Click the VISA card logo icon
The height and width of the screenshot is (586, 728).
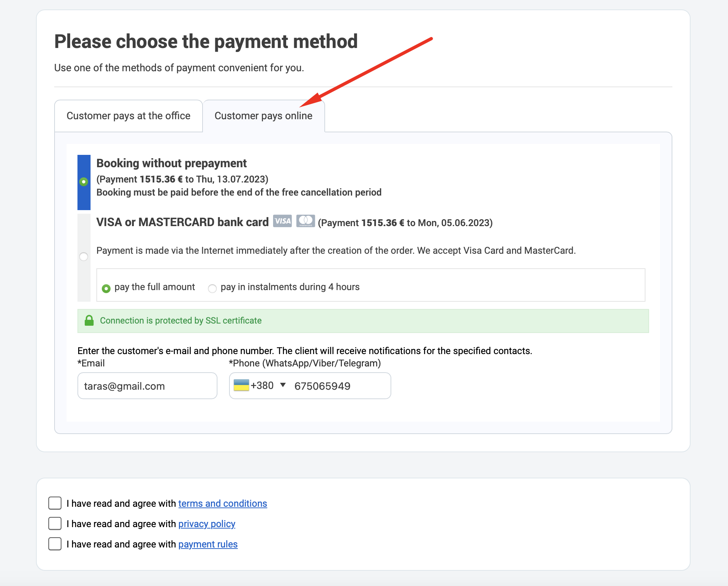click(282, 221)
